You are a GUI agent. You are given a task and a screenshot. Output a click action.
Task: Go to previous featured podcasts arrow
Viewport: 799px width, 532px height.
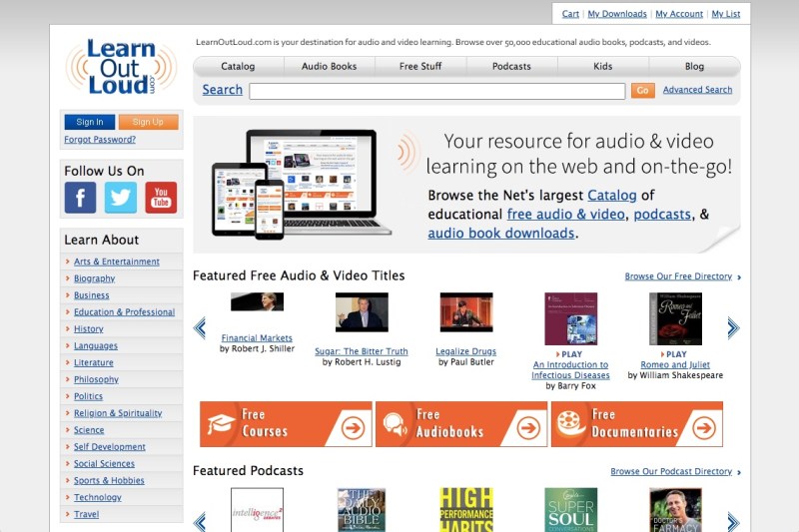pos(200,522)
